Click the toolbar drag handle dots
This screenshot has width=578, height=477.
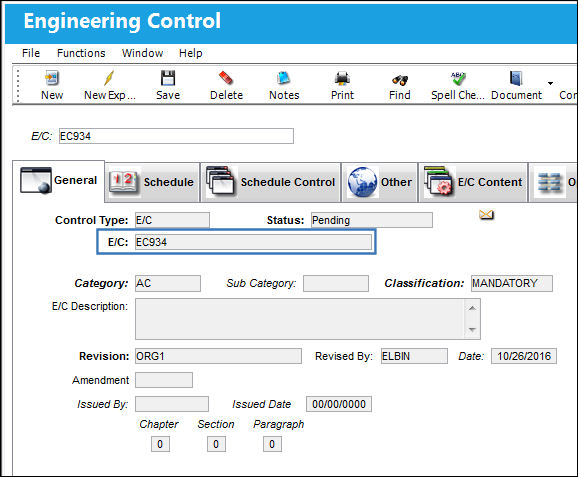click(x=18, y=86)
